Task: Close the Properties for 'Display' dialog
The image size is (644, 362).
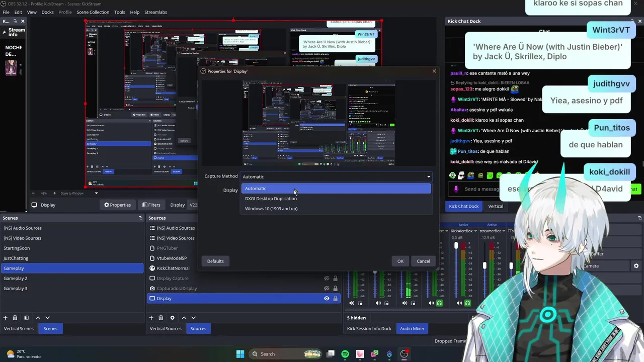Action: click(434, 71)
